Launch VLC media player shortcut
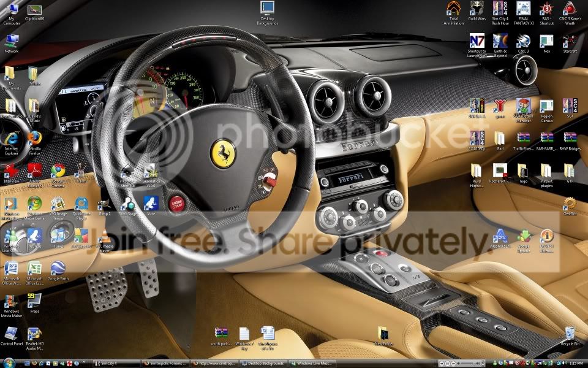The width and height of the screenshot is (588, 368). [x=105, y=240]
